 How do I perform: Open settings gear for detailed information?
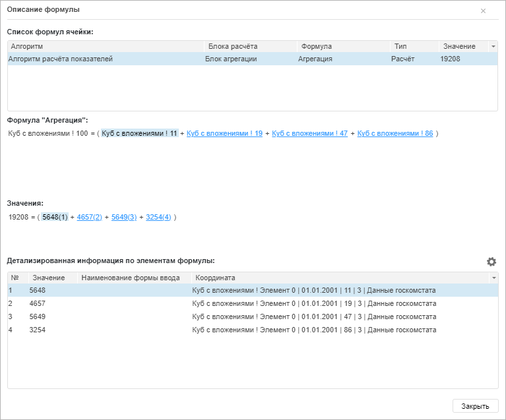[491, 262]
